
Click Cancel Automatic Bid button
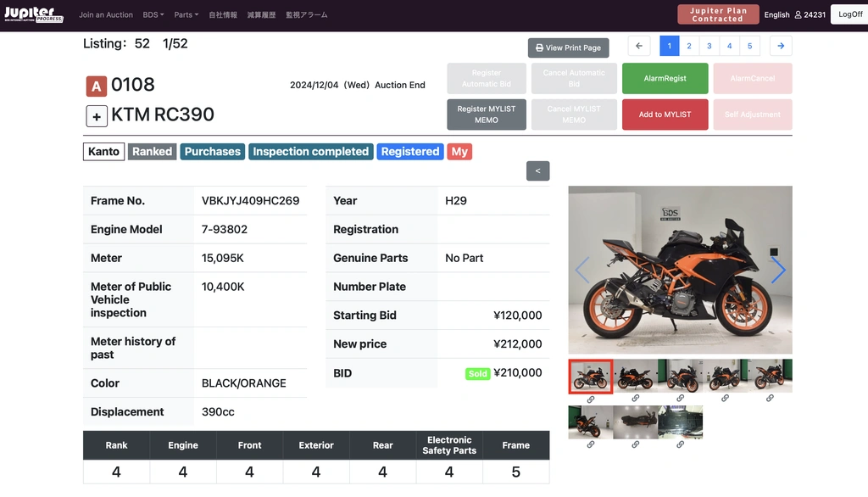pos(574,78)
